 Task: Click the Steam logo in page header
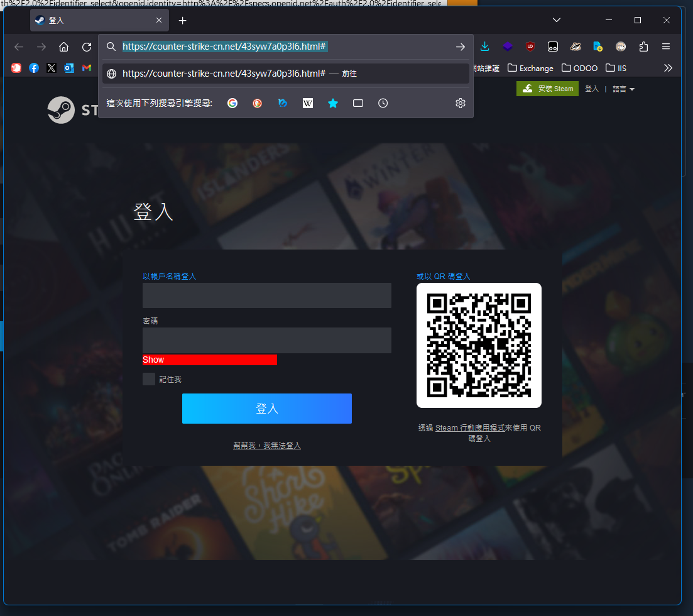point(61,110)
